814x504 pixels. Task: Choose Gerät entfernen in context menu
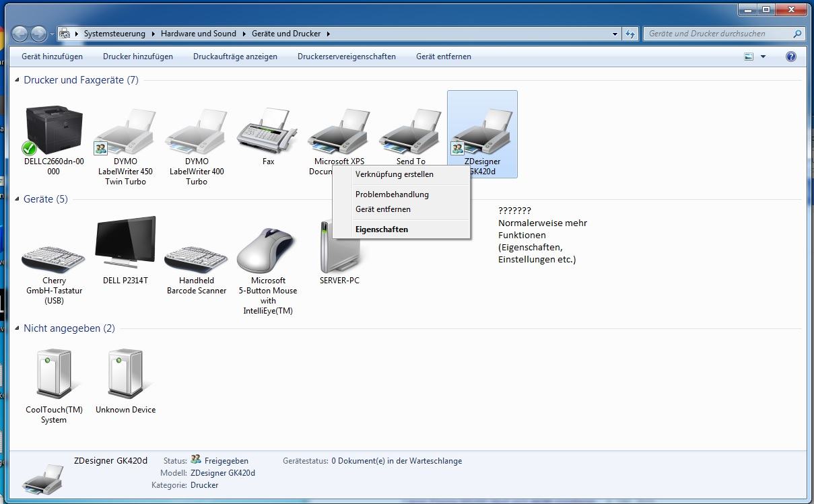(401, 209)
